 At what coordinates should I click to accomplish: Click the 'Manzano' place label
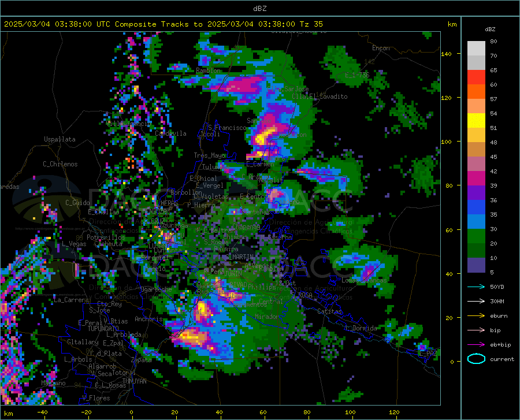(53, 383)
